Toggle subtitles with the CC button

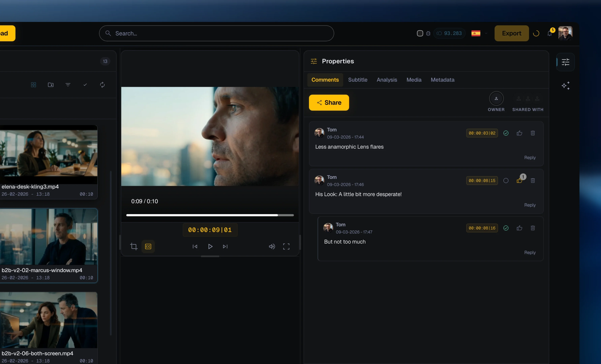click(148, 246)
